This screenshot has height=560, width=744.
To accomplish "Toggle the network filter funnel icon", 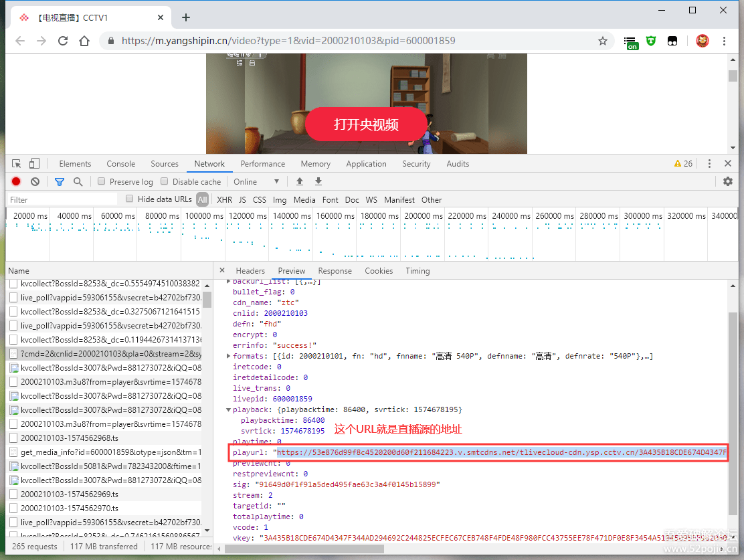I will point(60,181).
